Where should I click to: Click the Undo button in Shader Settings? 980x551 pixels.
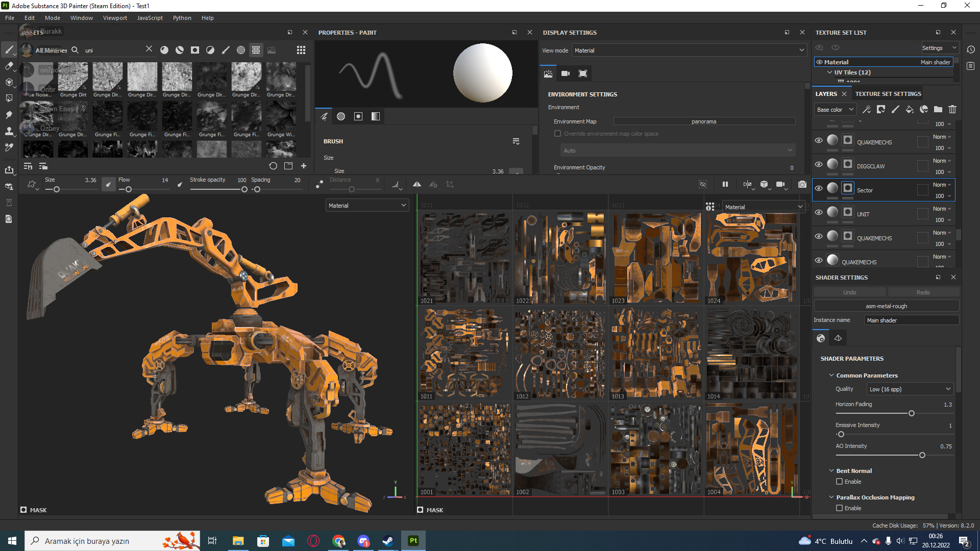coord(849,292)
